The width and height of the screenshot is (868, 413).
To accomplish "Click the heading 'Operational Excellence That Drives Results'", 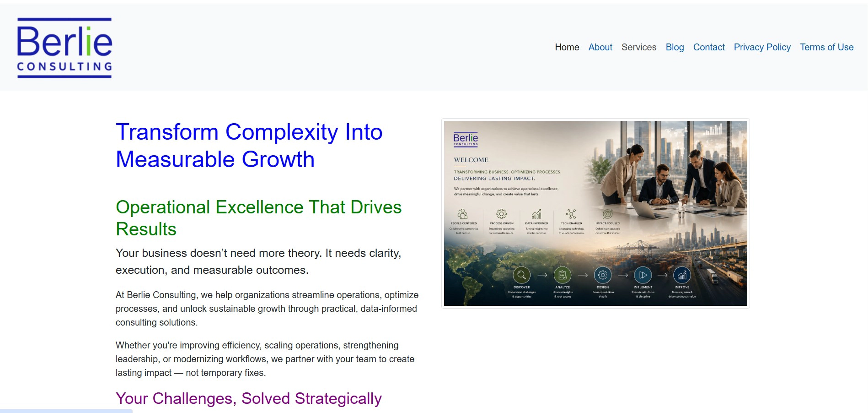I will [x=259, y=218].
